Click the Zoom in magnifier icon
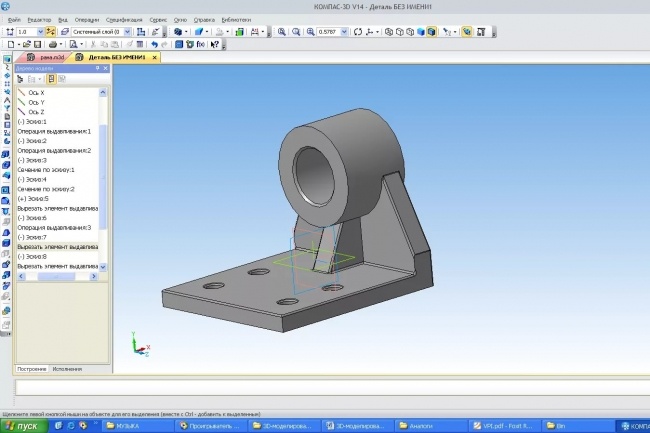The image size is (650, 433). pyautogui.click(x=283, y=32)
